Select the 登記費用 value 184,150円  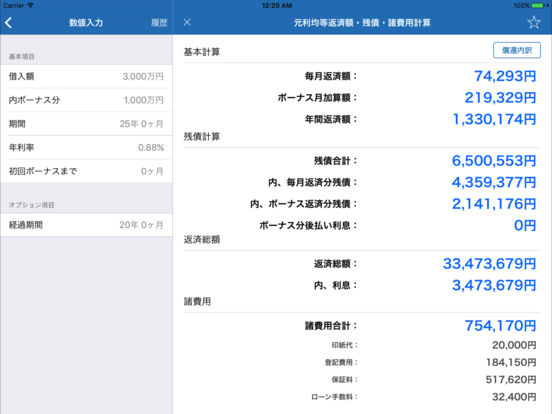coord(511,362)
